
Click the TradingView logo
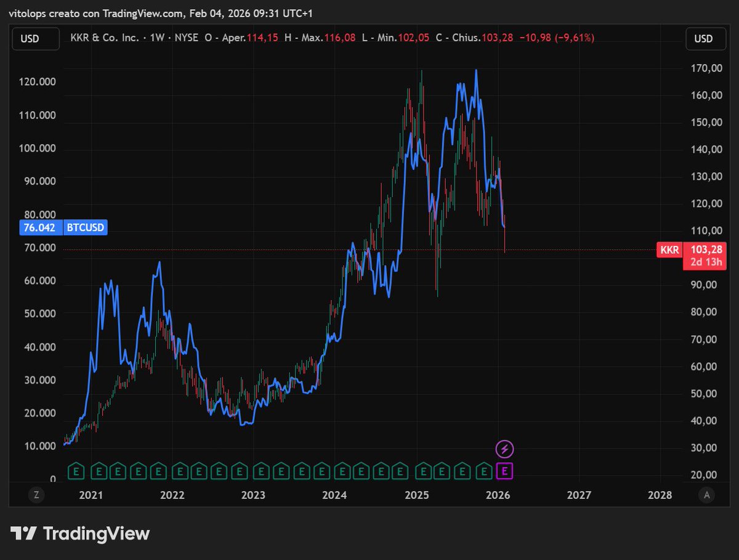pos(80,533)
